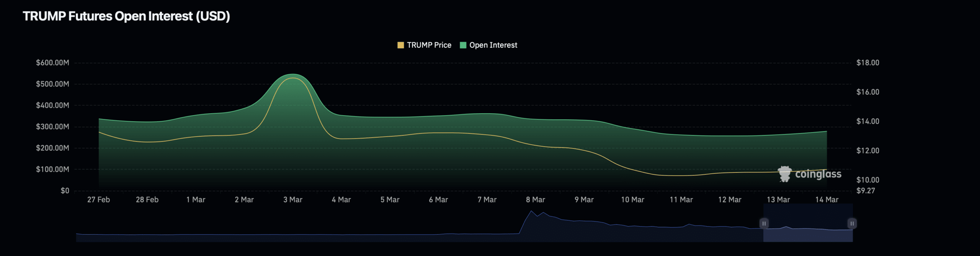Toggle the Open Interest legend series
The height and width of the screenshot is (256, 980).
pyautogui.click(x=488, y=45)
